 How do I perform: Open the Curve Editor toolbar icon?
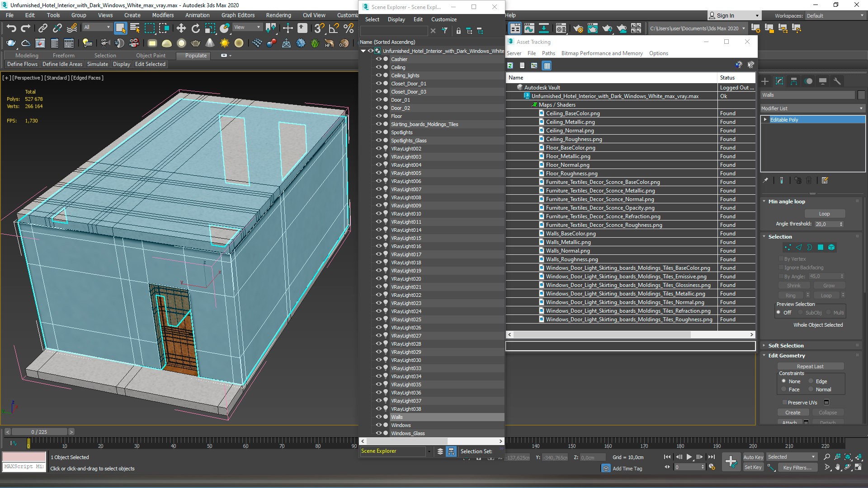529,28
